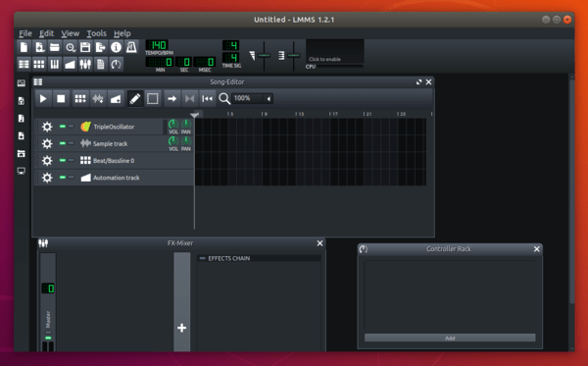
Task: Mute the Beat/Bassline 0 track
Action: 63,161
